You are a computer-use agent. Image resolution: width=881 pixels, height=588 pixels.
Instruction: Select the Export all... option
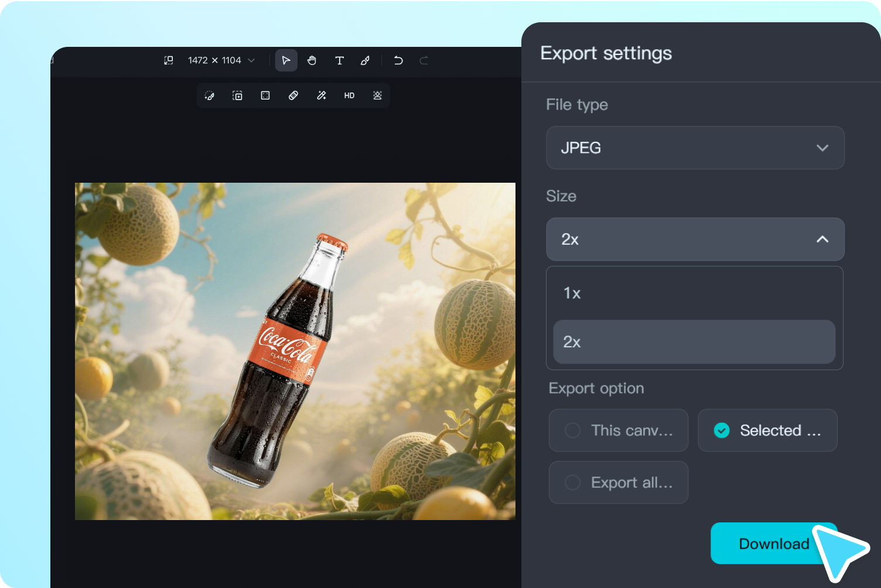(x=619, y=483)
